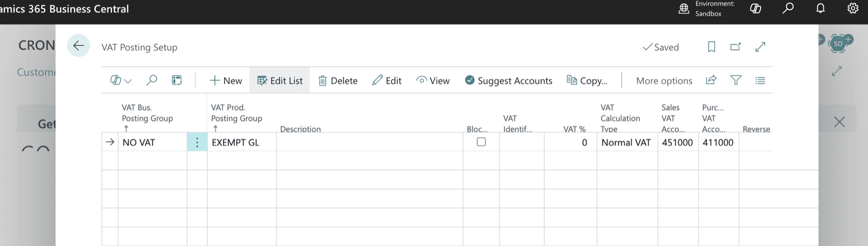Screen dimensions: 868x246
Task: Click the EXEMPT GL product group cell
Action: pos(242,142)
